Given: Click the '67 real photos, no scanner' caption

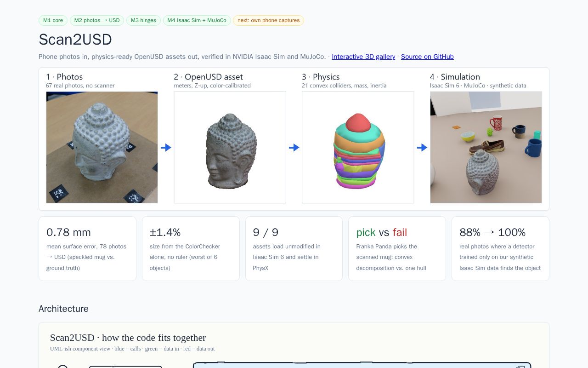Looking at the screenshot, I should pos(80,86).
